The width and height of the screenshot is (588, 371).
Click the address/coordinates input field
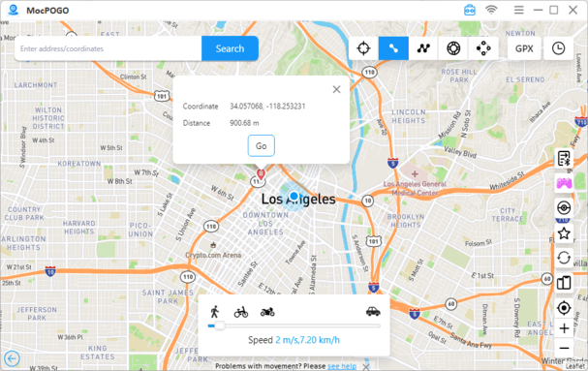pos(108,48)
